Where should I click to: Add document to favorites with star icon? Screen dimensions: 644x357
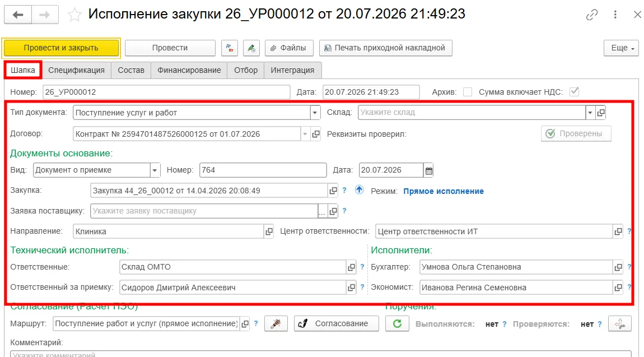click(x=74, y=15)
